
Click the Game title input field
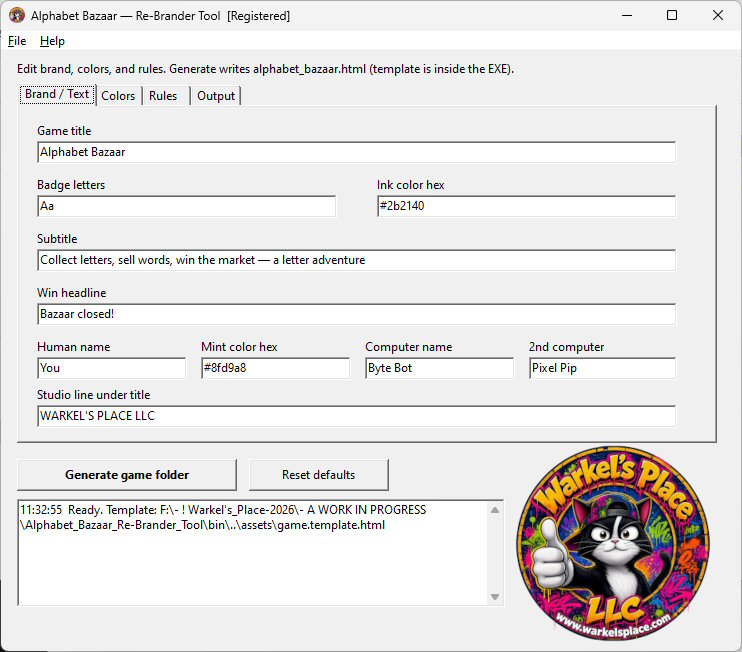[356, 152]
